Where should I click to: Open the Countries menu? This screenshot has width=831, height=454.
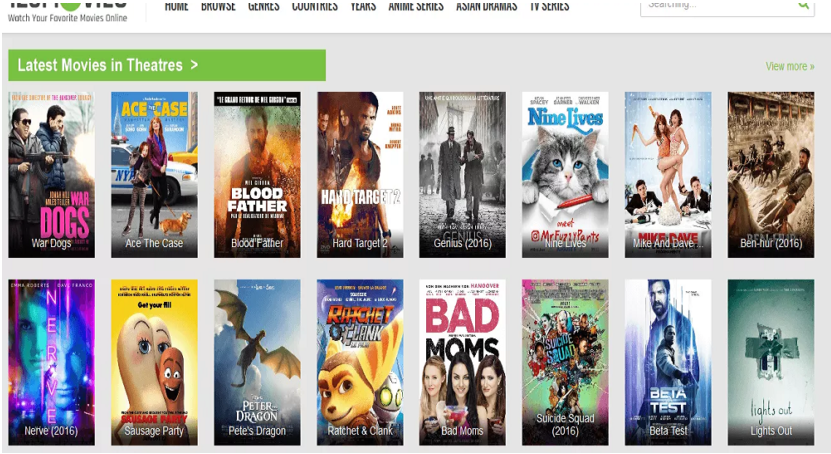[x=314, y=6]
